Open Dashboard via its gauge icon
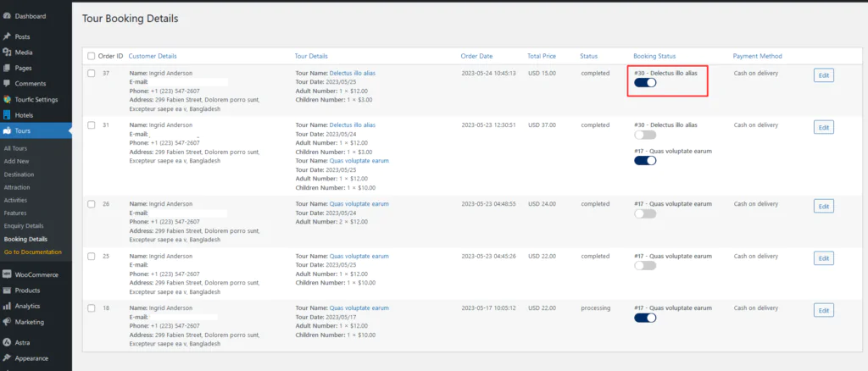 (7, 16)
